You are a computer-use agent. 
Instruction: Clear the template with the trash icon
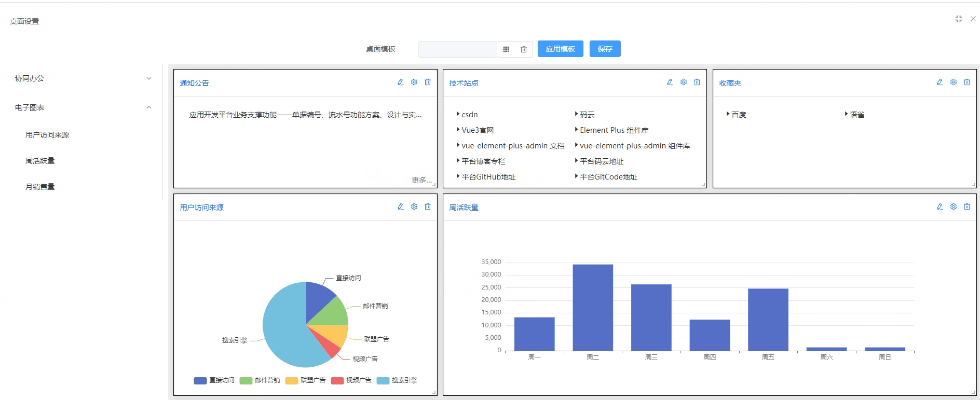524,49
